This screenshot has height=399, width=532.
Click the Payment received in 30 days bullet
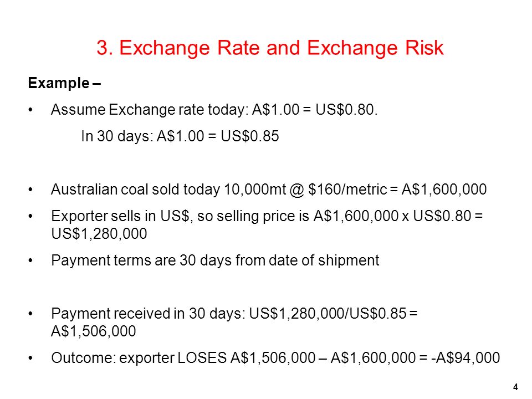point(234,322)
